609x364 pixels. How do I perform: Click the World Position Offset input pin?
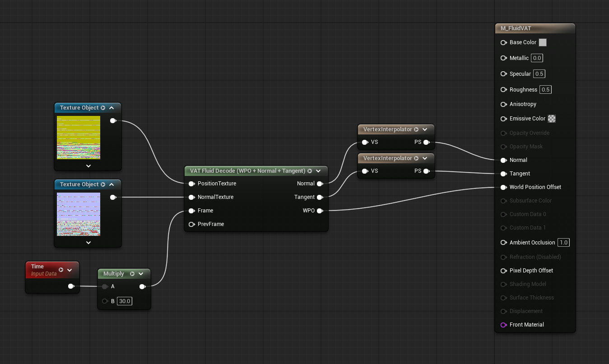pyautogui.click(x=503, y=187)
